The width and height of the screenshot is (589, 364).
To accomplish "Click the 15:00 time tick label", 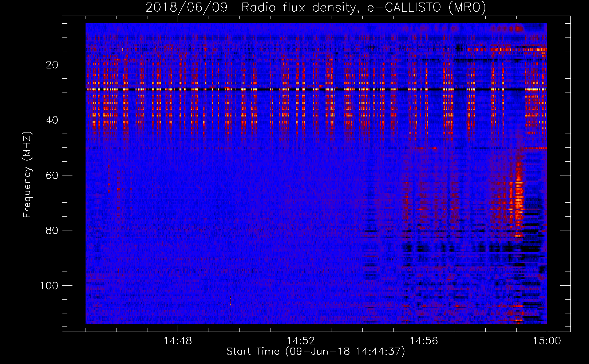I will [x=547, y=341].
